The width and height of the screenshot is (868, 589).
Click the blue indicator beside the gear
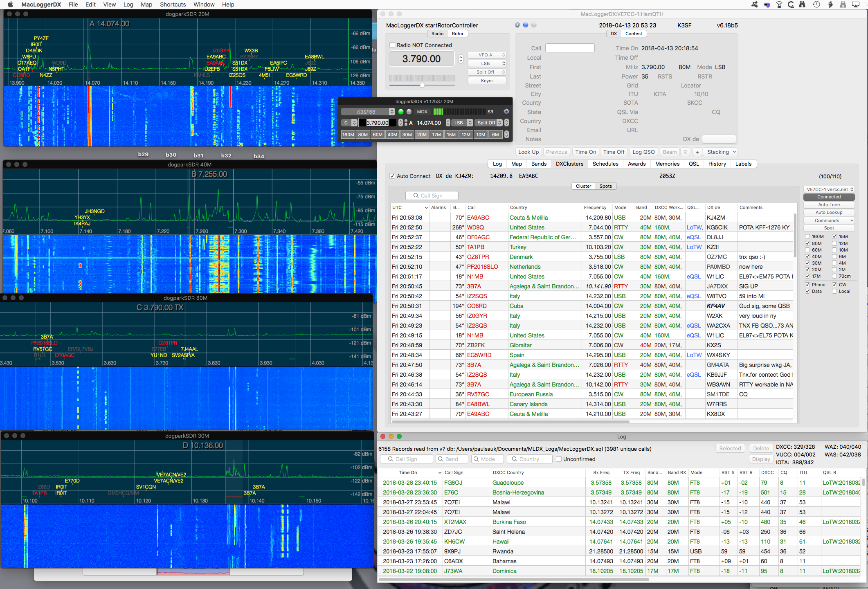point(526,25)
